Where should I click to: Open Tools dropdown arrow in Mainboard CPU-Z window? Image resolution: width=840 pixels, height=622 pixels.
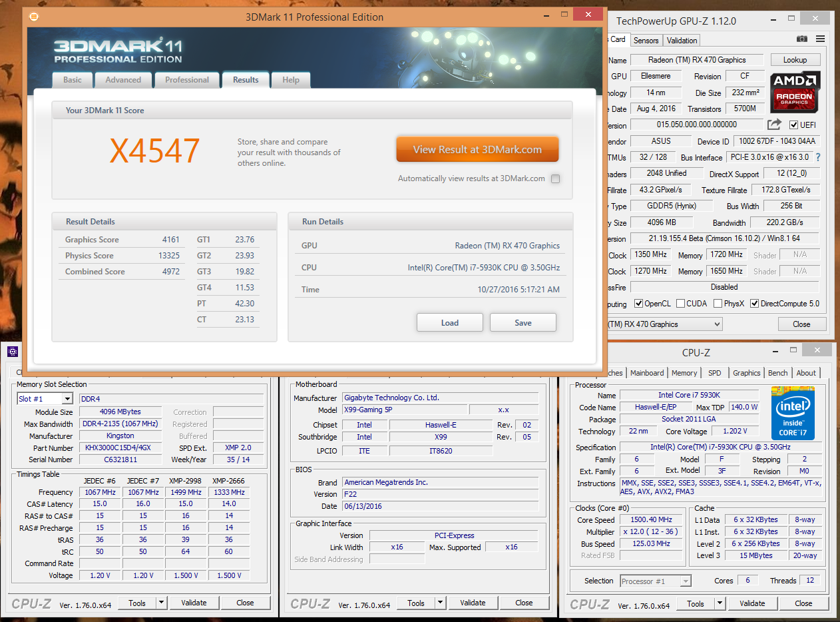(440, 603)
